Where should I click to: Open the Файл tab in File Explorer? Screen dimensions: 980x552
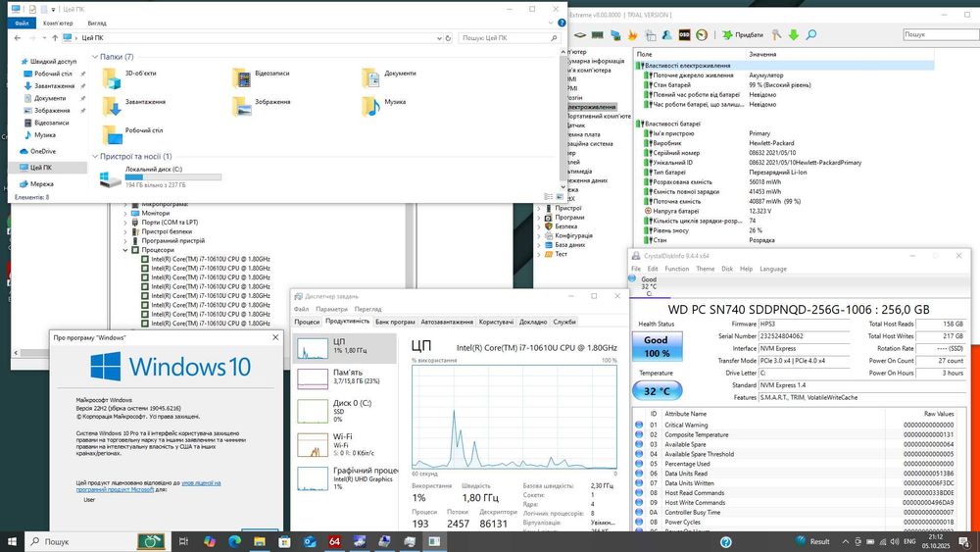[x=22, y=24]
